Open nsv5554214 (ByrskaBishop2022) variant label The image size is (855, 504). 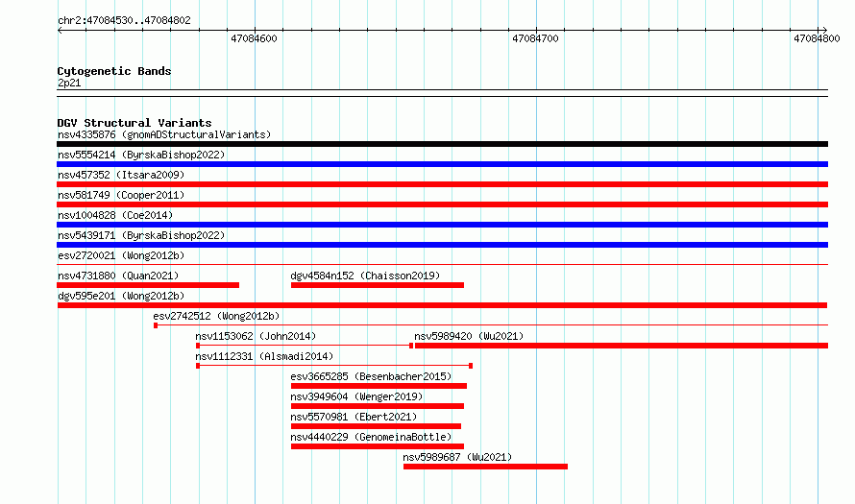[141, 155]
